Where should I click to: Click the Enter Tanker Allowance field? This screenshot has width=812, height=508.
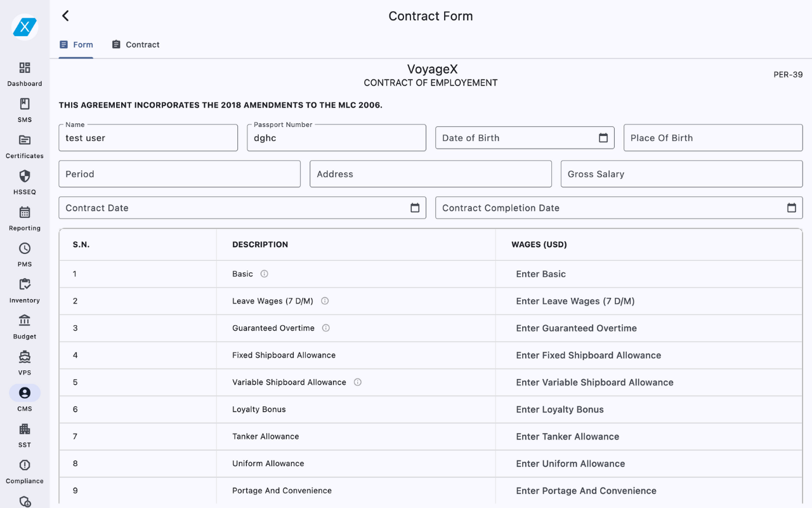click(x=649, y=437)
